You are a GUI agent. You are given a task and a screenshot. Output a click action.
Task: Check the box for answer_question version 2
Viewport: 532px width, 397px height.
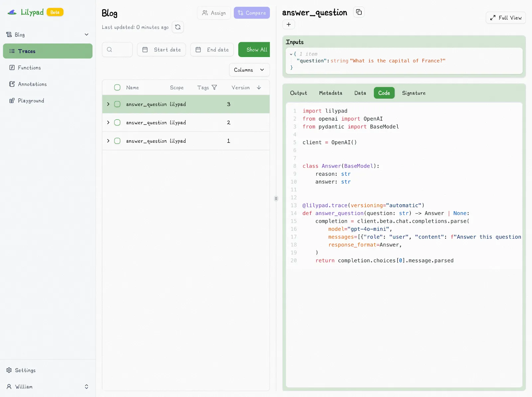pos(117,122)
